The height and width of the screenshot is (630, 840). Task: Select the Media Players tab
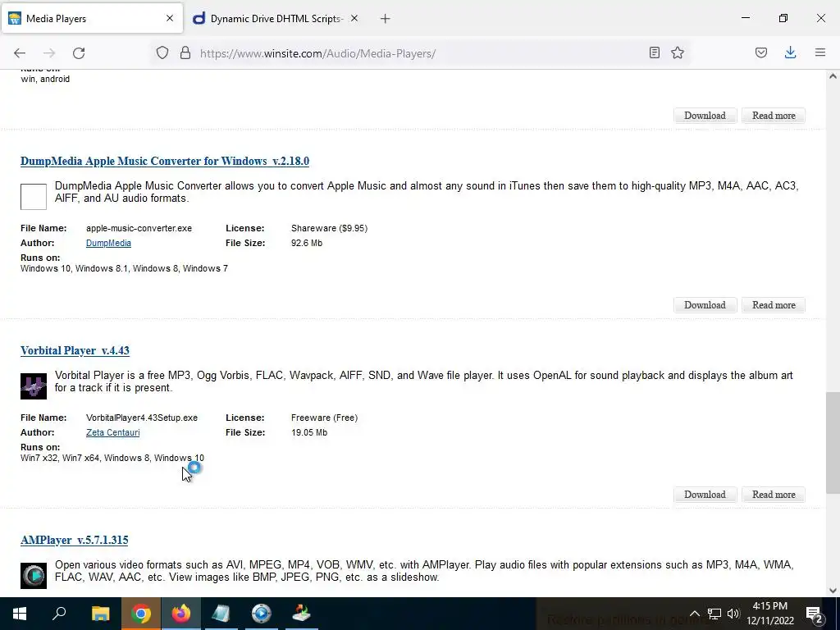pos(92,19)
